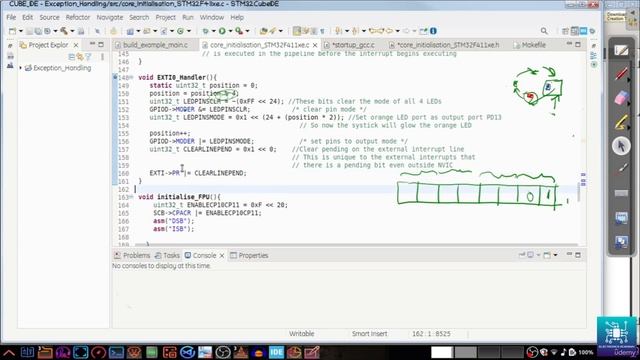The image size is (640, 360).
Task: Click the Search magnifier icon
Action: pyautogui.click(x=544, y=31)
